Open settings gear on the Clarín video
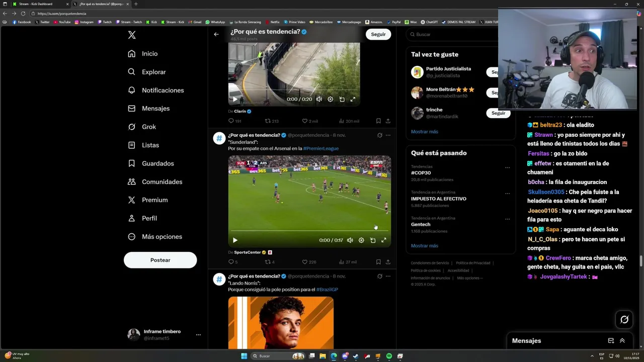The width and height of the screenshot is (644, 362). 331,100
